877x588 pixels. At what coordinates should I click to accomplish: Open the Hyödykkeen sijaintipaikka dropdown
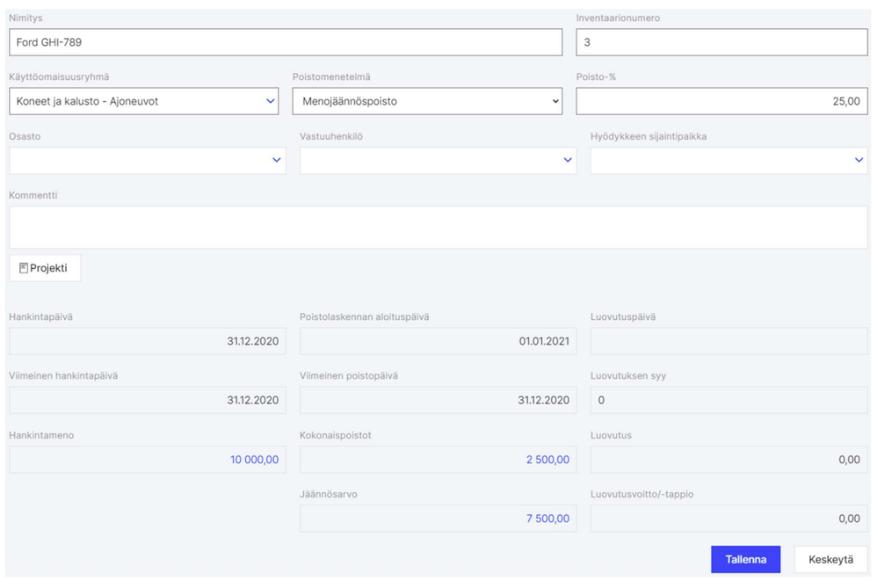[x=728, y=160]
